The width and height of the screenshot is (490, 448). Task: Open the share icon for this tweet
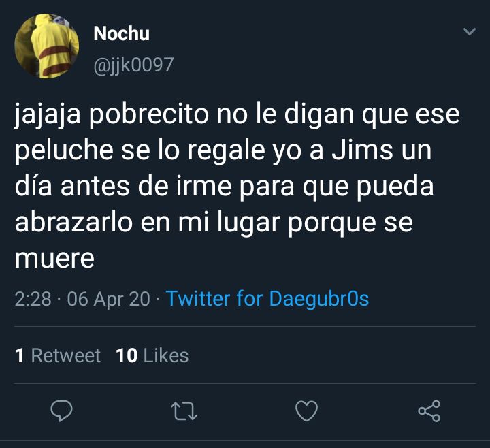pos(429,411)
